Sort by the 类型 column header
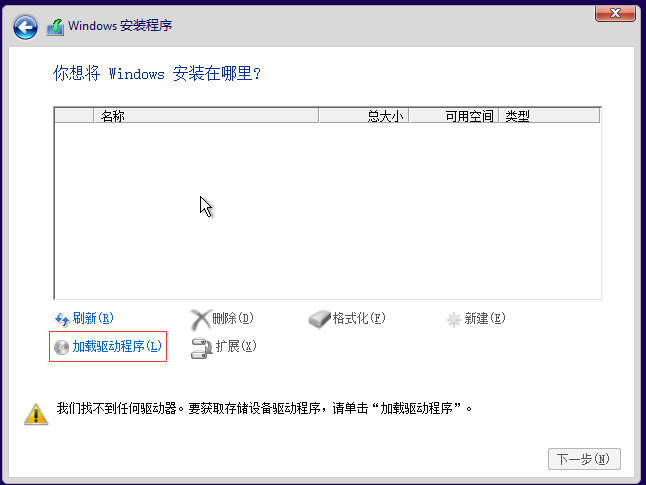 (x=550, y=116)
